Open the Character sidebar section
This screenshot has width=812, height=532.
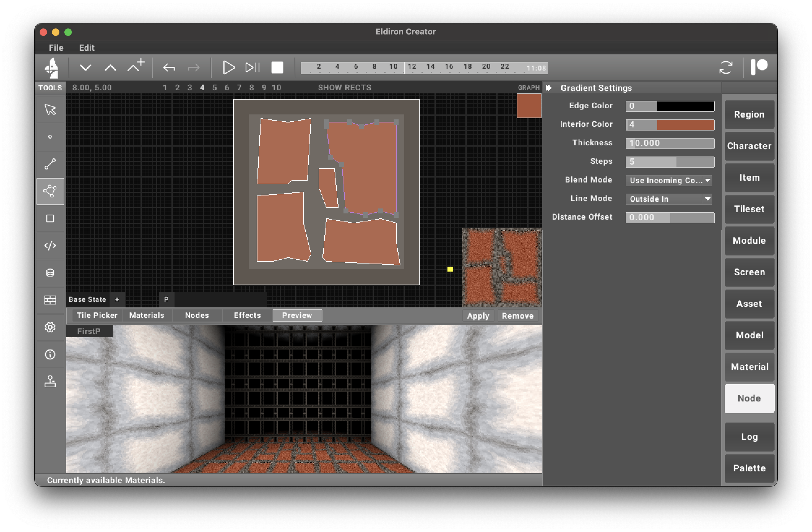point(749,146)
